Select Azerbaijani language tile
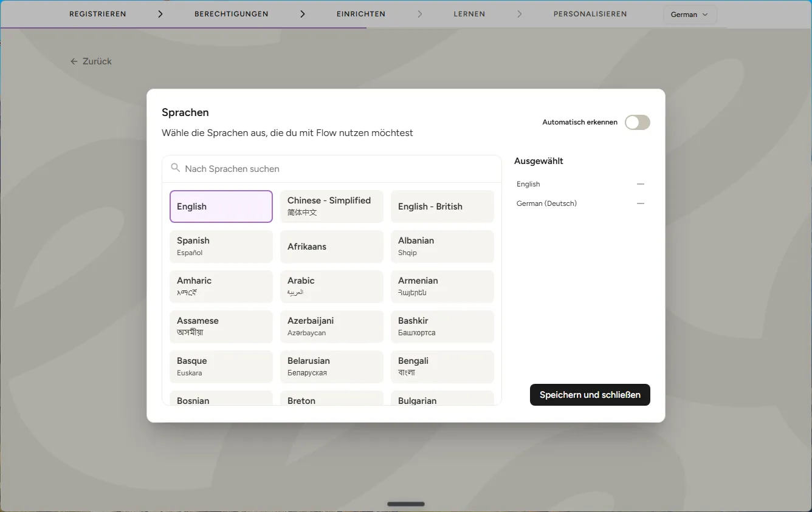 pos(332,327)
